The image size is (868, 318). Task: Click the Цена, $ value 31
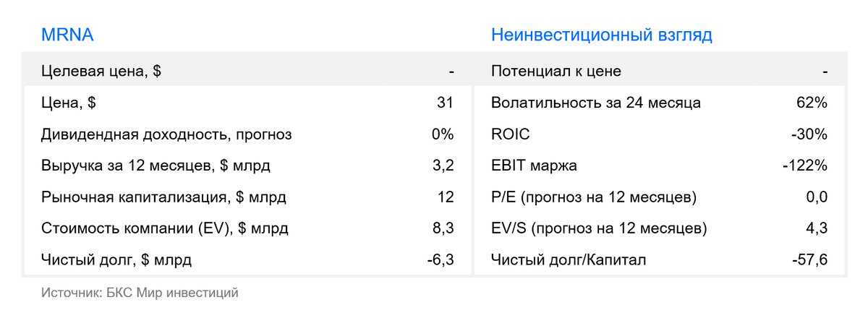click(445, 103)
